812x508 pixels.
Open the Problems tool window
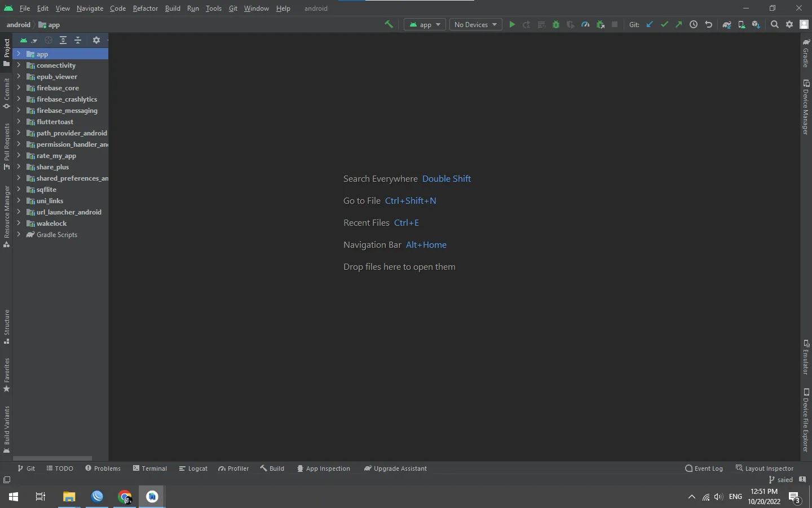[103, 468]
